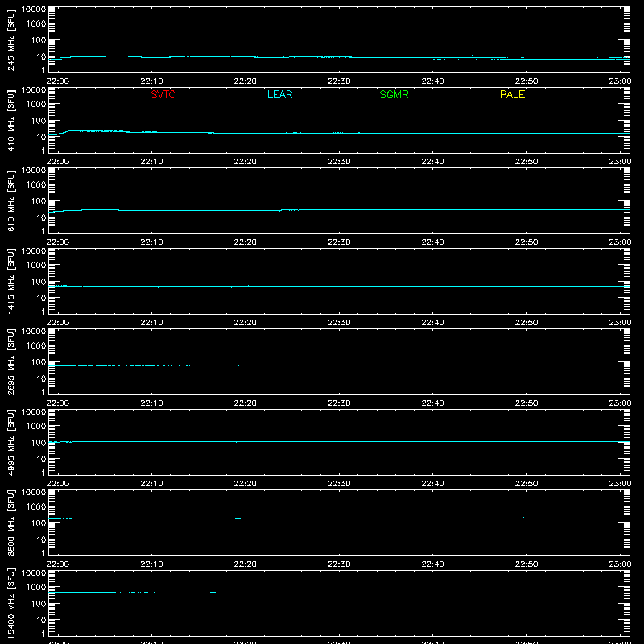
Task: Click 22:30 label under the 4995 MHz panel
Action: [339, 484]
